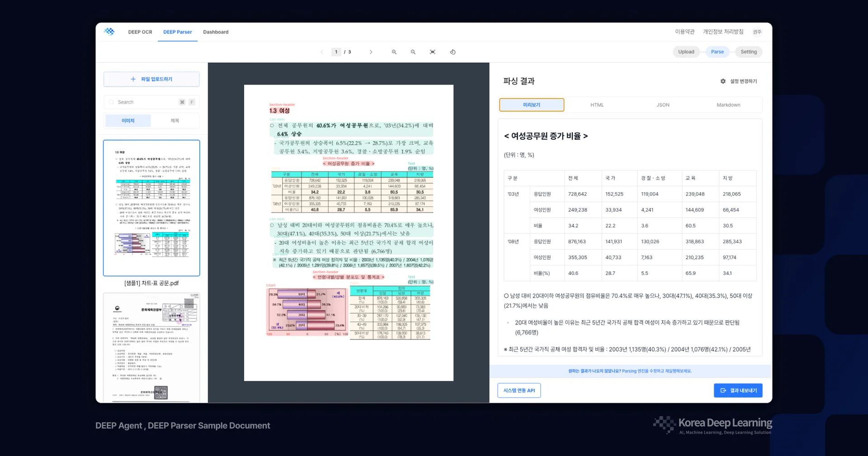Screen dimensions: 868x456
Task: Toggle the 이미지 view in the sidebar
Action: (127, 120)
